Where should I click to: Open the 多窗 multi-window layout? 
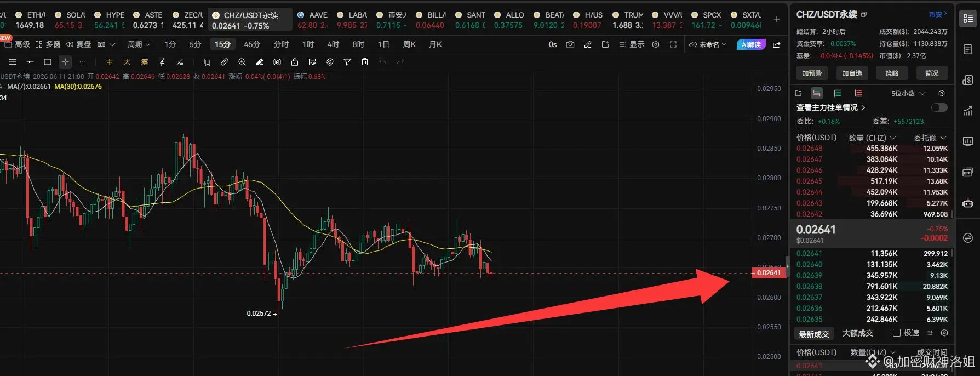[x=48, y=44]
